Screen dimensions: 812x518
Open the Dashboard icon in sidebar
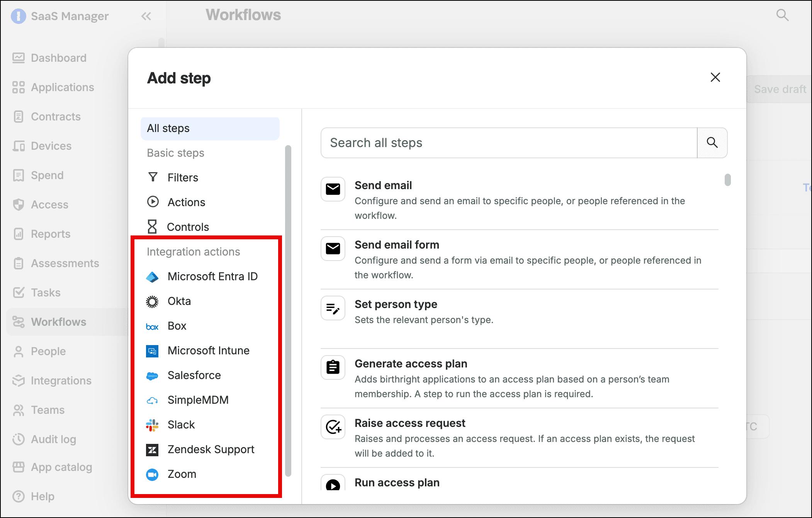(x=18, y=58)
